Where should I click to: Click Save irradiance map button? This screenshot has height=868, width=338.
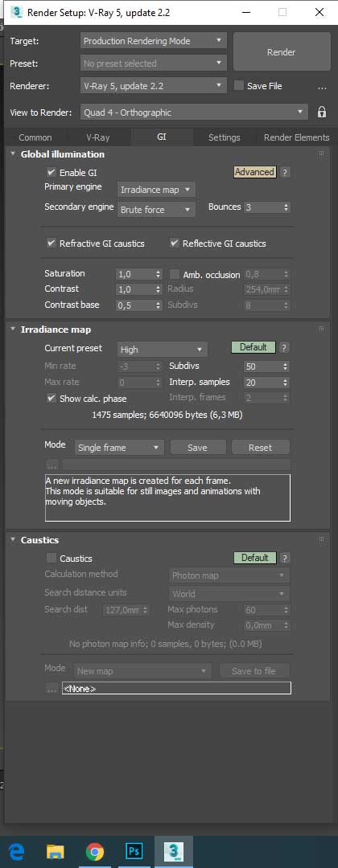(x=197, y=448)
